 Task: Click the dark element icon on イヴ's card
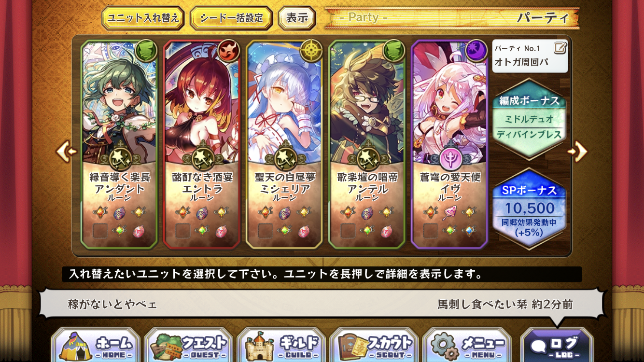coord(476,51)
